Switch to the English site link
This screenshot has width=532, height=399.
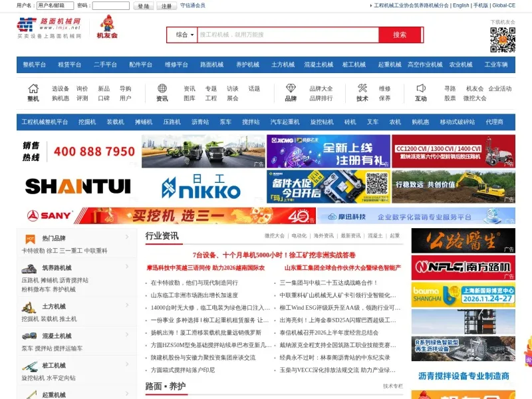coord(461,5)
